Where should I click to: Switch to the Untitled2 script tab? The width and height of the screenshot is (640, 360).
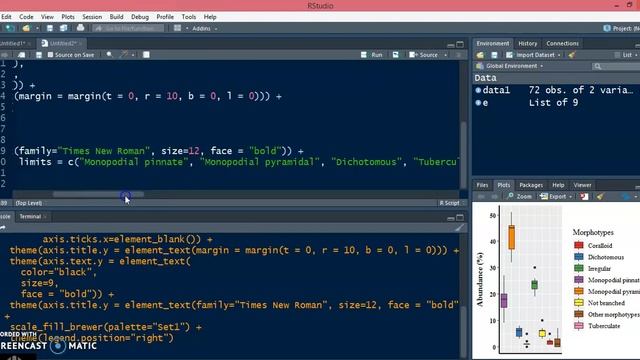click(61, 43)
